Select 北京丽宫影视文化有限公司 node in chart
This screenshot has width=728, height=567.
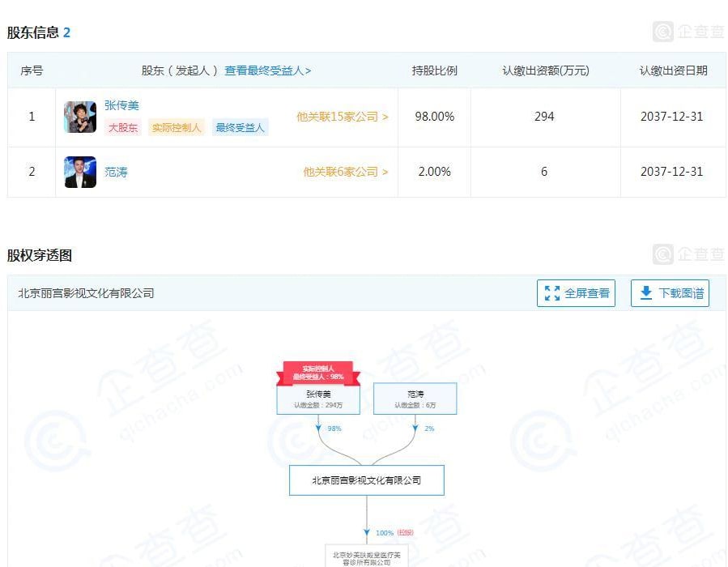pos(367,480)
